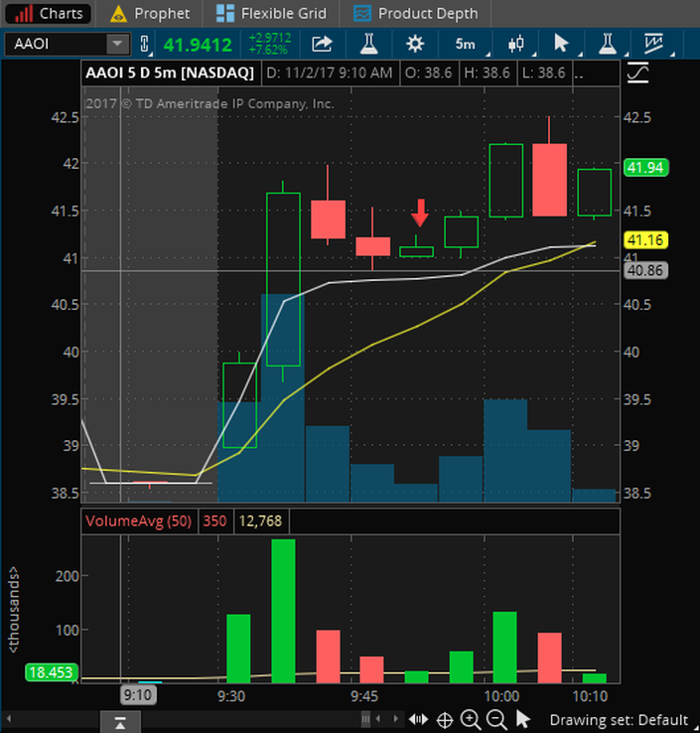
Task: Toggle the symbol link clip icon
Action: point(145,44)
